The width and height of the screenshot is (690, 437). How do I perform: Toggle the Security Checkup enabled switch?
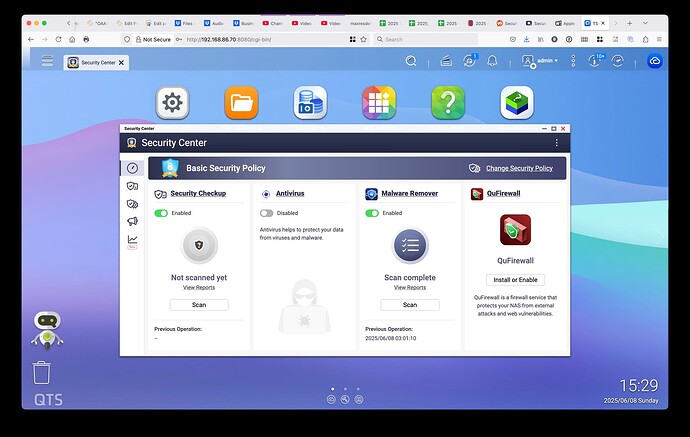(161, 213)
